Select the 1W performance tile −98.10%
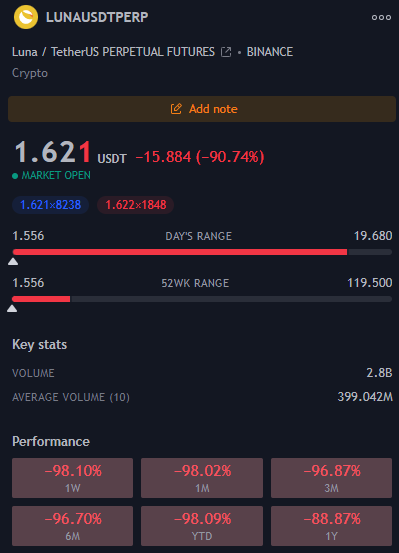399x553 pixels. pyautogui.click(x=72, y=478)
